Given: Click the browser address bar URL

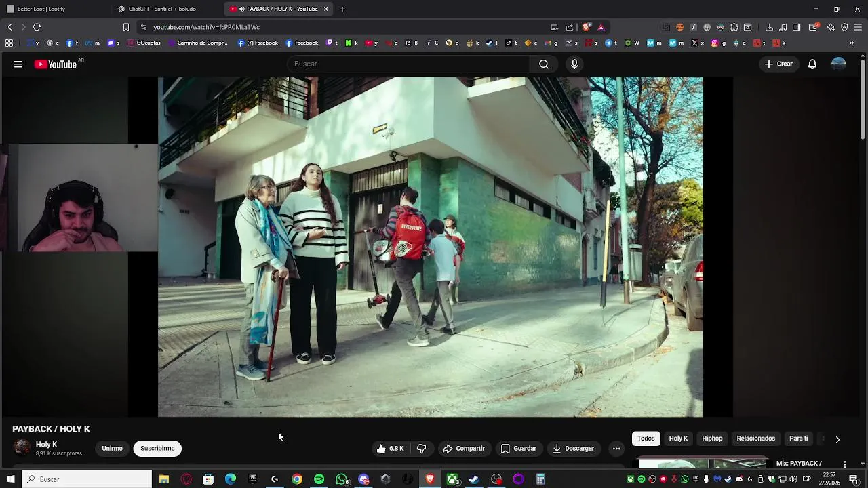Looking at the screenshot, I should 206,27.
